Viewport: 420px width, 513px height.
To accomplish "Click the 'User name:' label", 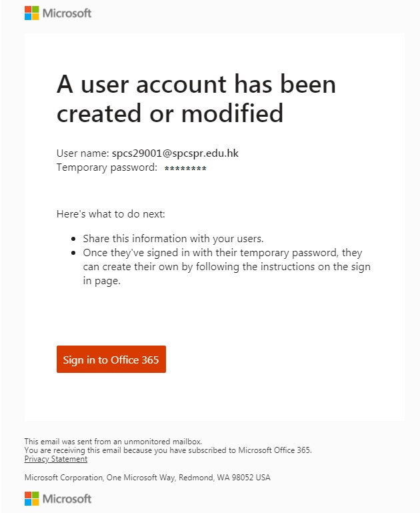I will pos(83,153).
